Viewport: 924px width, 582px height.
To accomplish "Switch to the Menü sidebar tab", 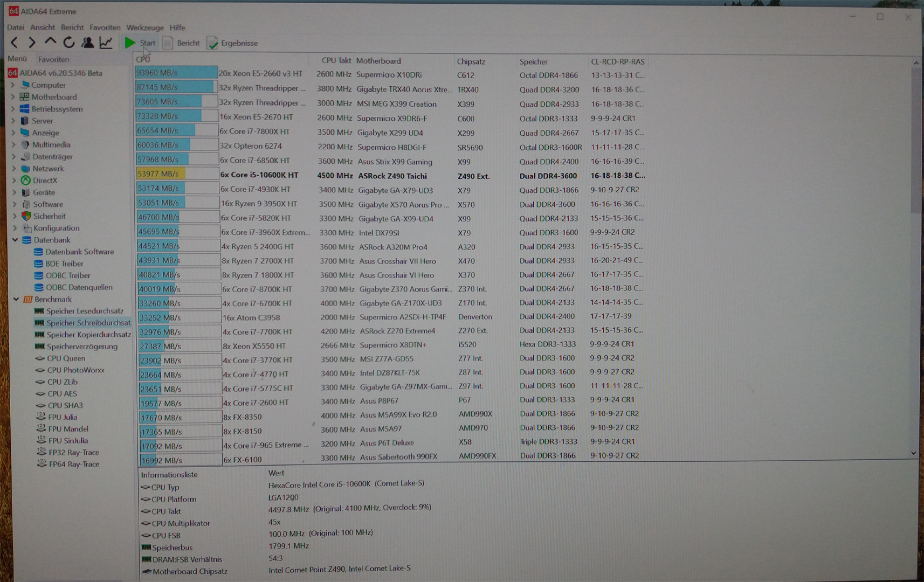I will click(17, 59).
